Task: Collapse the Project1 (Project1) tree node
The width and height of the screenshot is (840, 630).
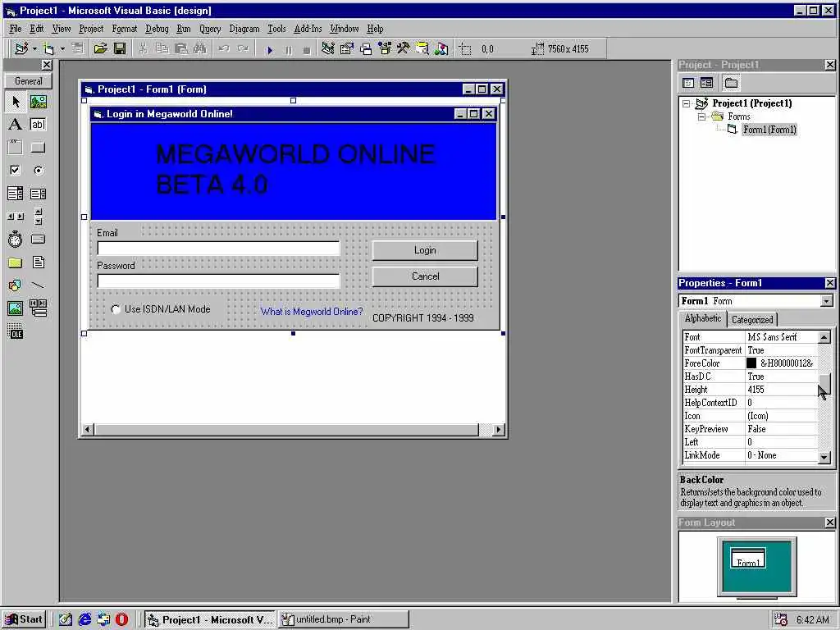Action: point(687,103)
